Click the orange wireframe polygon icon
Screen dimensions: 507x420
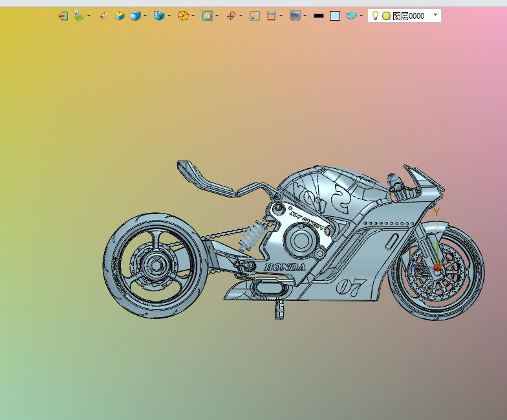pyautogui.click(x=183, y=16)
